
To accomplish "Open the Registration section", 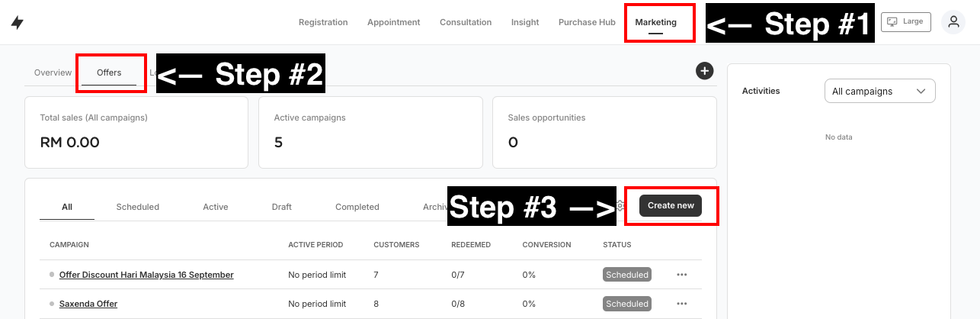I will click(x=323, y=22).
